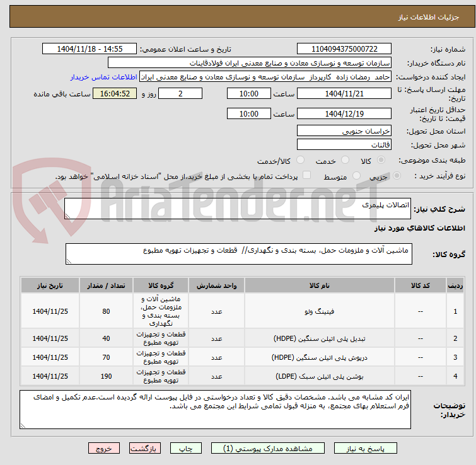
Task: Click the بوشن پلی اتیلن سبک (LDPE) row
Action: (x=242, y=376)
